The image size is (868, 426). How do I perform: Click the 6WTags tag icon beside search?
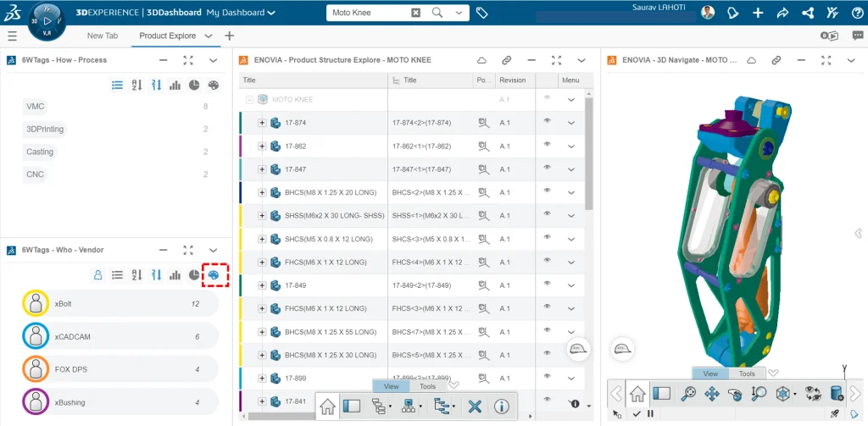coord(481,13)
